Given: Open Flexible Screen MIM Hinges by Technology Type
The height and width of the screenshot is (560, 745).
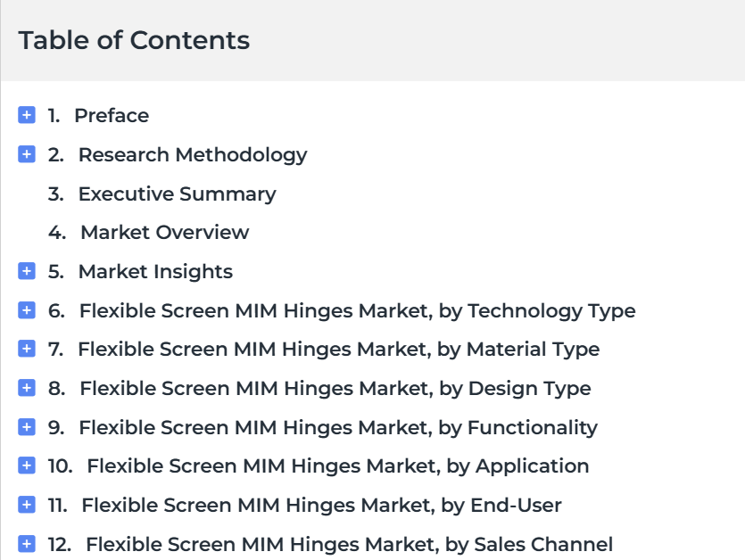Looking at the screenshot, I should tap(357, 311).
